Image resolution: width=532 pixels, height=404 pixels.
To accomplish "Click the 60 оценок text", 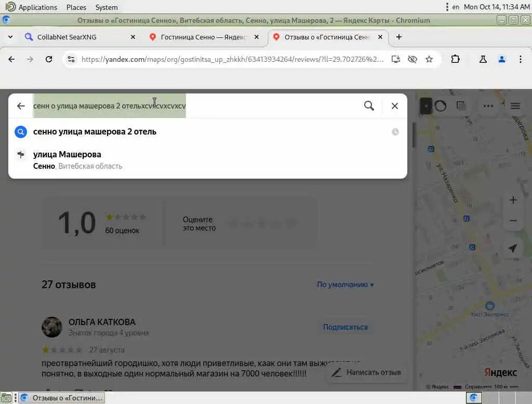I will (x=122, y=231).
